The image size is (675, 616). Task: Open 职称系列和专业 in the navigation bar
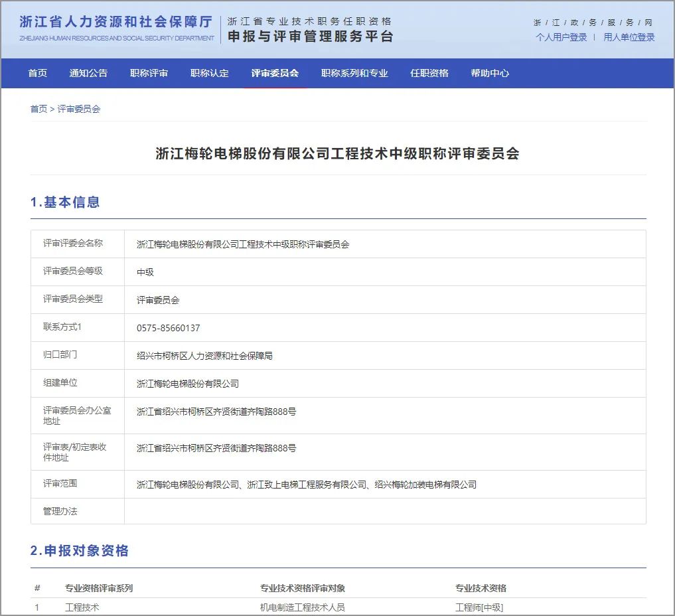(x=354, y=73)
